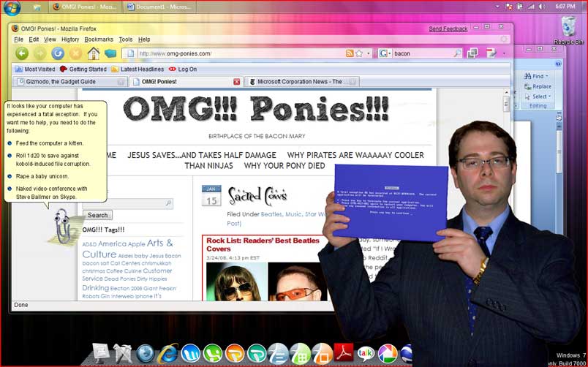Close the OMG! Ponies! tab
The width and height of the screenshot is (588, 367).
click(237, 82)
